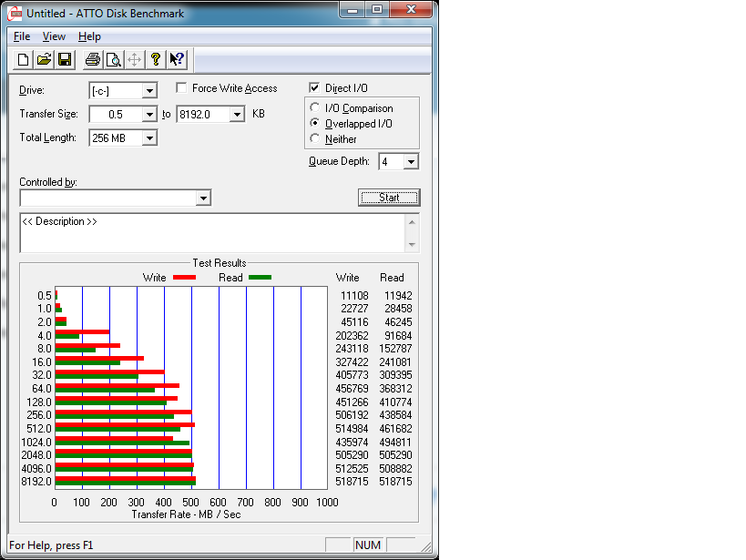Click the 11942 read value for 0.5
746x560 pixels.
click(398, 295)
